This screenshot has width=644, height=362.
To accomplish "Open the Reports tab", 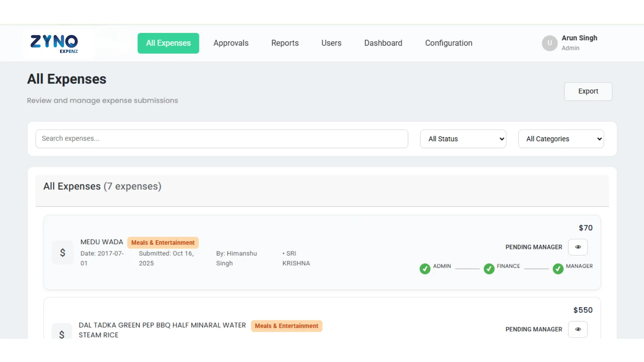I will (285, 43).
